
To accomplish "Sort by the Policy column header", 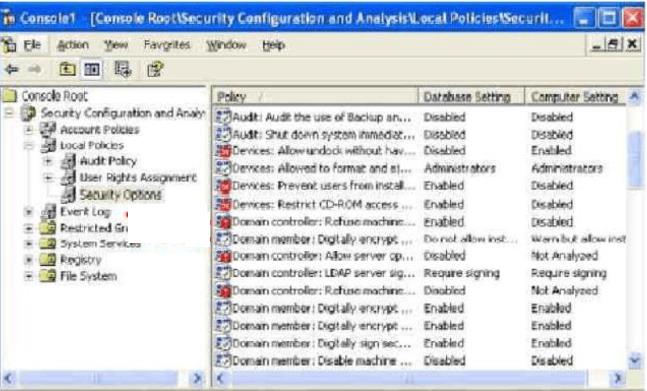I will tap(315, 97).
